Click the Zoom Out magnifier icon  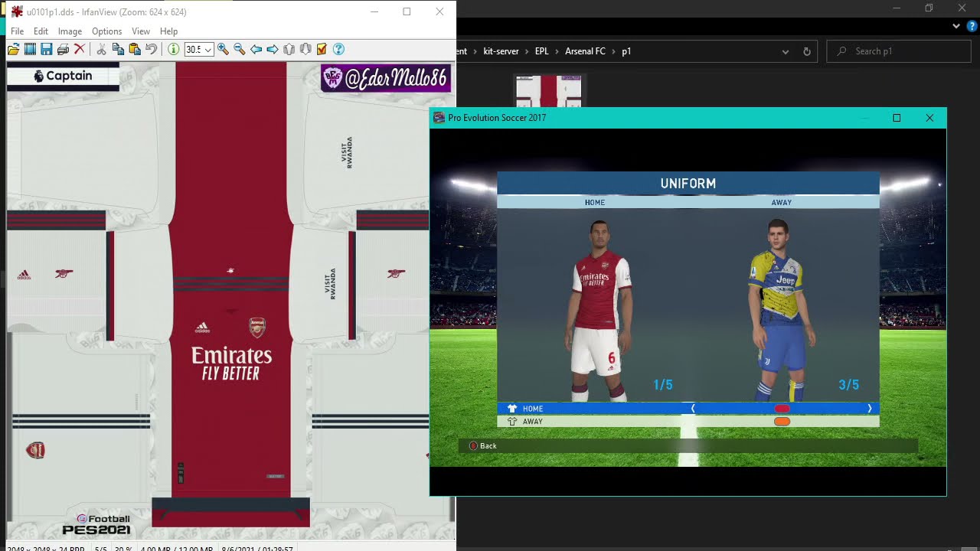tap(239, 49)
